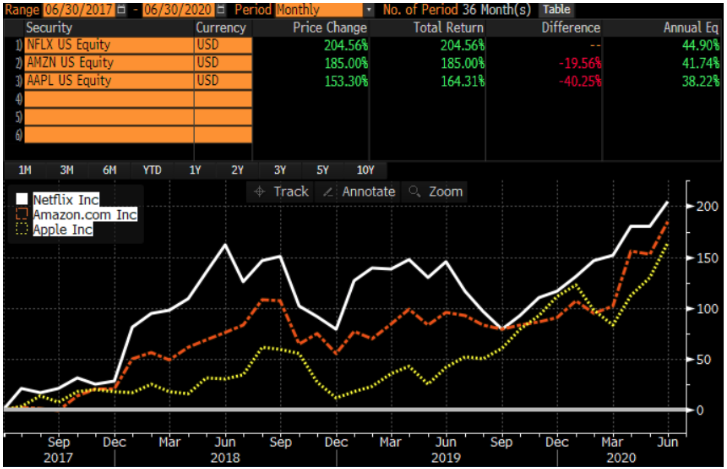Click the Table button

556,9
